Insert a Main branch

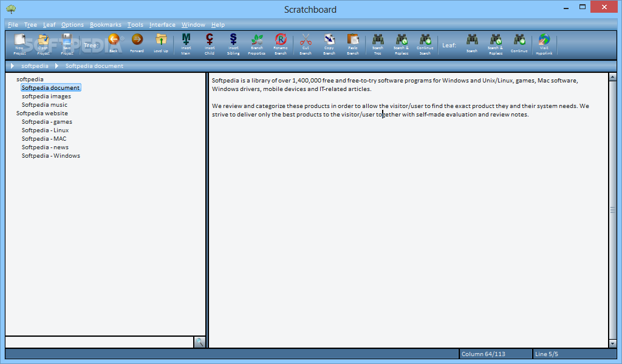186,44
